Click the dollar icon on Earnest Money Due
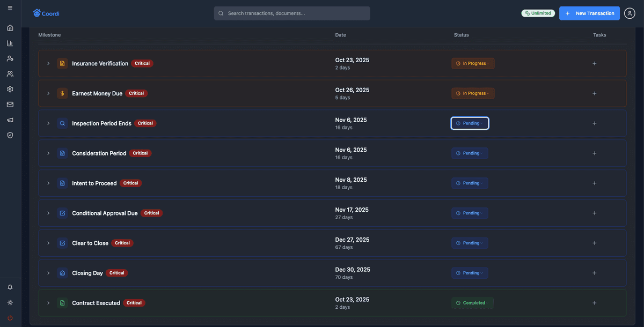 point(62,93)
